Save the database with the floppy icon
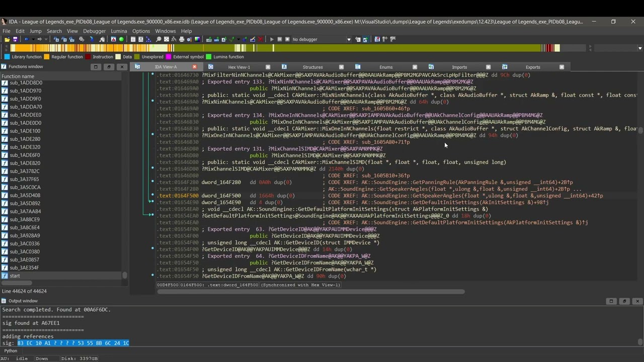Image resolution: width=644 pixels, height=362 pixels. [x=15, y=39]
